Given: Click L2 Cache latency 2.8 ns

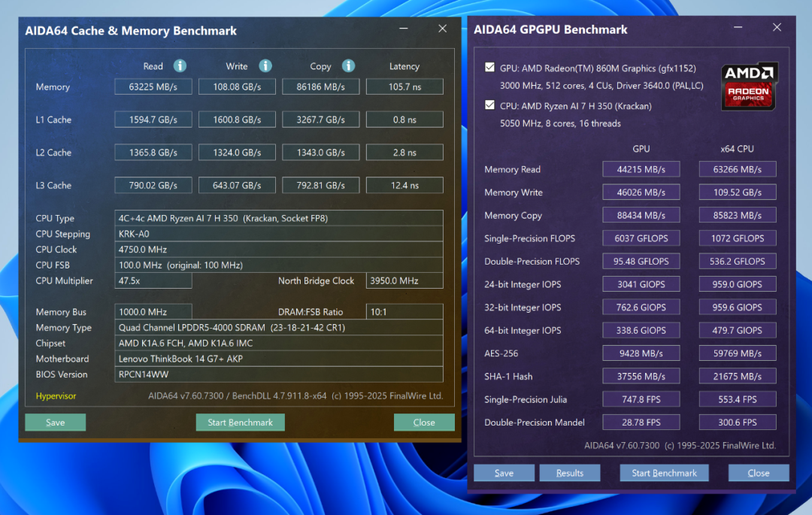Looking at the screenshot, I should (x=404, y=152).
